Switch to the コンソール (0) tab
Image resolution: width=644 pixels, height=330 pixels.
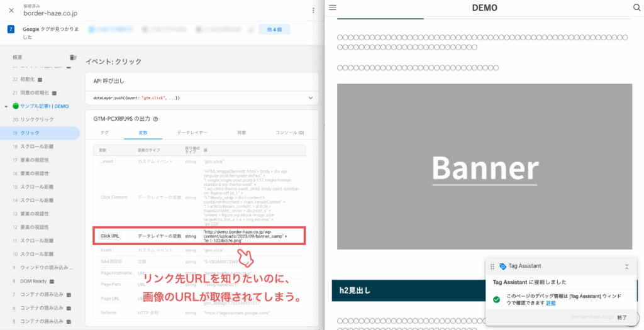point(289,133)
